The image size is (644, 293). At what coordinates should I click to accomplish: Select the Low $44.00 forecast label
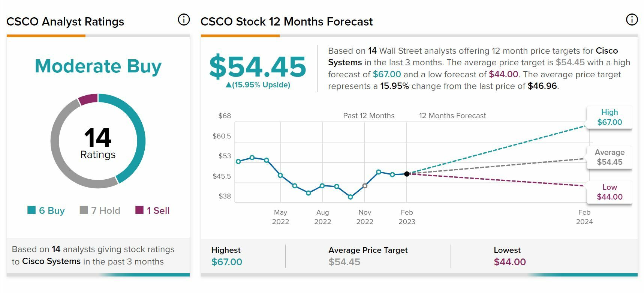609,192
